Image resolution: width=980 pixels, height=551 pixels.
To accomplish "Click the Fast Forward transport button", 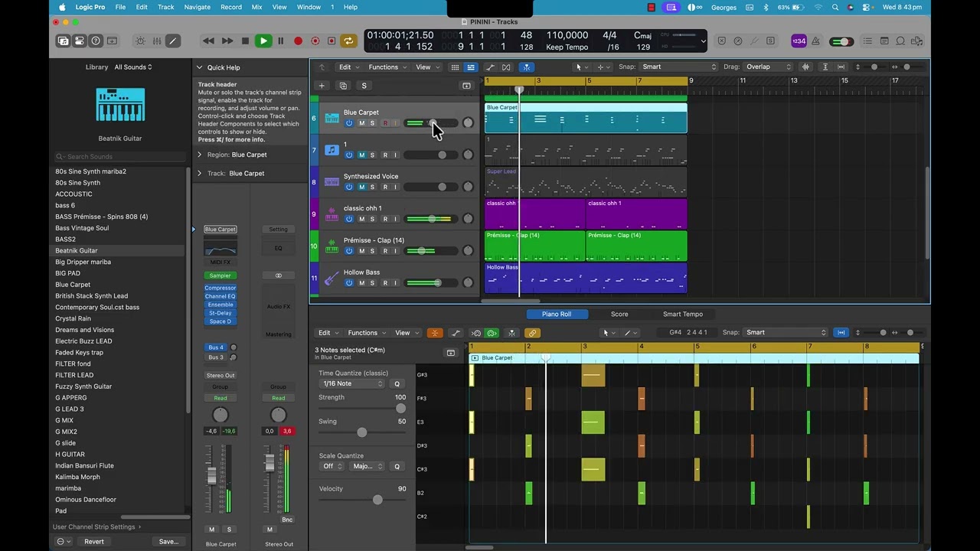I will click(227, 41).
